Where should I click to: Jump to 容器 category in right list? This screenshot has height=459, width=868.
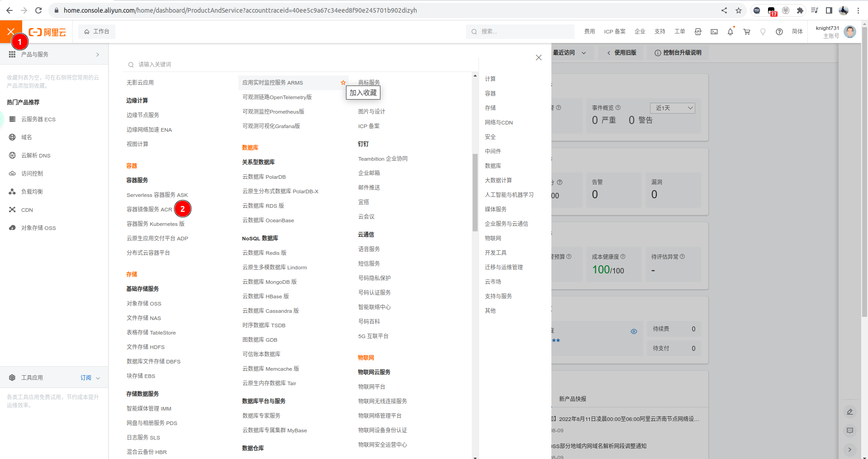click(x=490, y=93)
